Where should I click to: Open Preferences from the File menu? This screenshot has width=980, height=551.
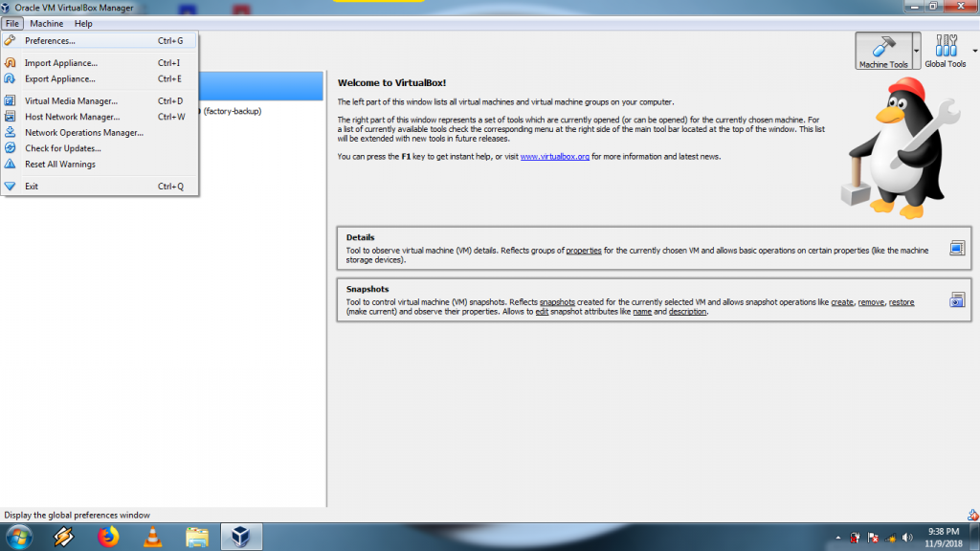[100, 40]
